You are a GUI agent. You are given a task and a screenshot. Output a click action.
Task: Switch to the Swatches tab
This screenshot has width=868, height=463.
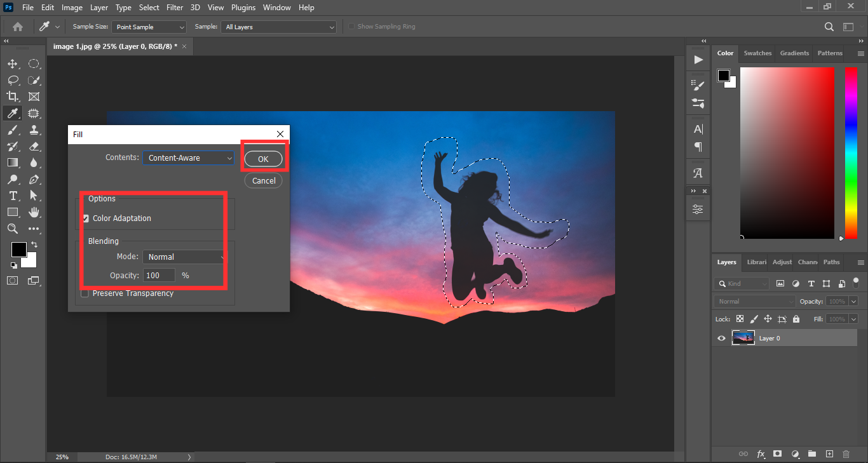757,53
